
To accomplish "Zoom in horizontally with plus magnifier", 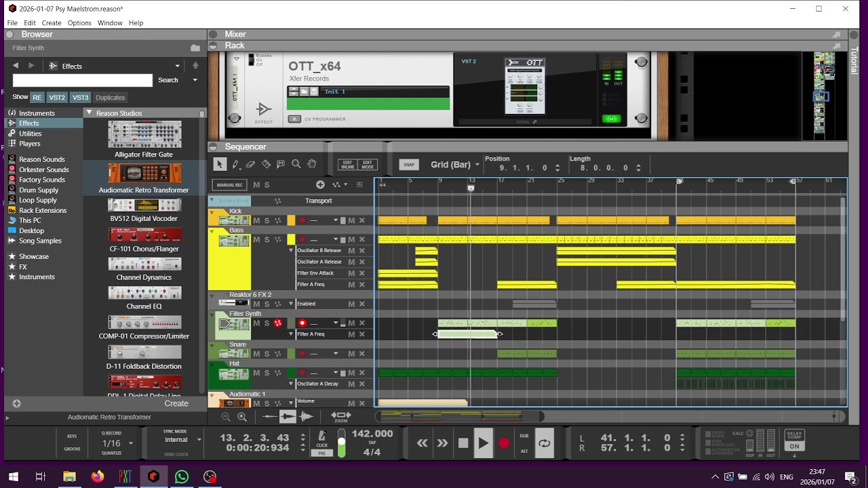I will pyautogui.click(x=242, y=417).
